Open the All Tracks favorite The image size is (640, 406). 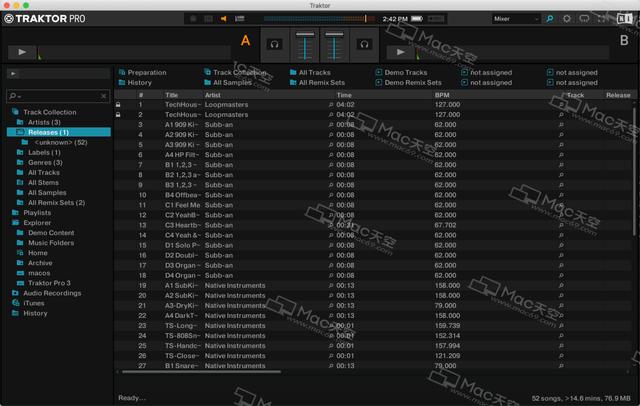[x=310, y=72]
